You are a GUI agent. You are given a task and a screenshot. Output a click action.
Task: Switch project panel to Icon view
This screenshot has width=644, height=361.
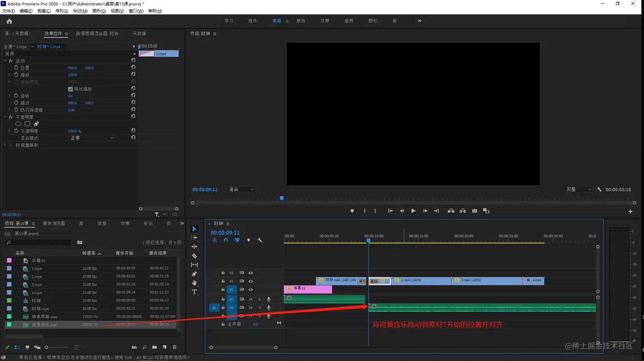point(27,347)
